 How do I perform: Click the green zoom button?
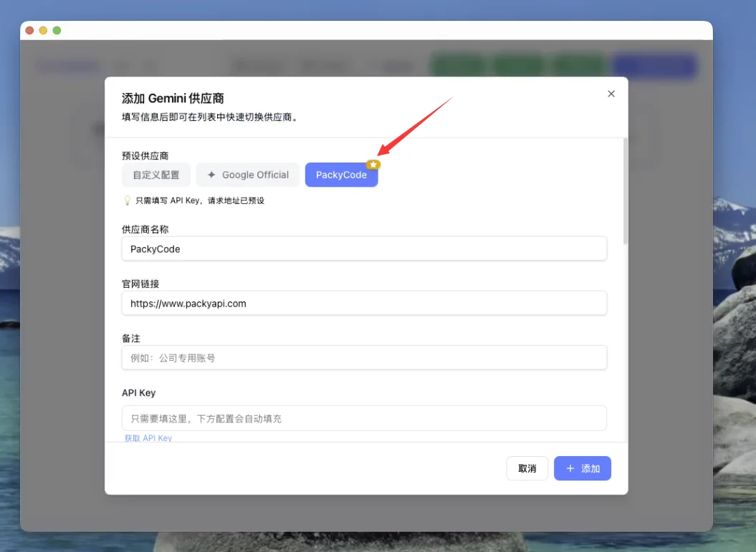click(x=56, y=30)
